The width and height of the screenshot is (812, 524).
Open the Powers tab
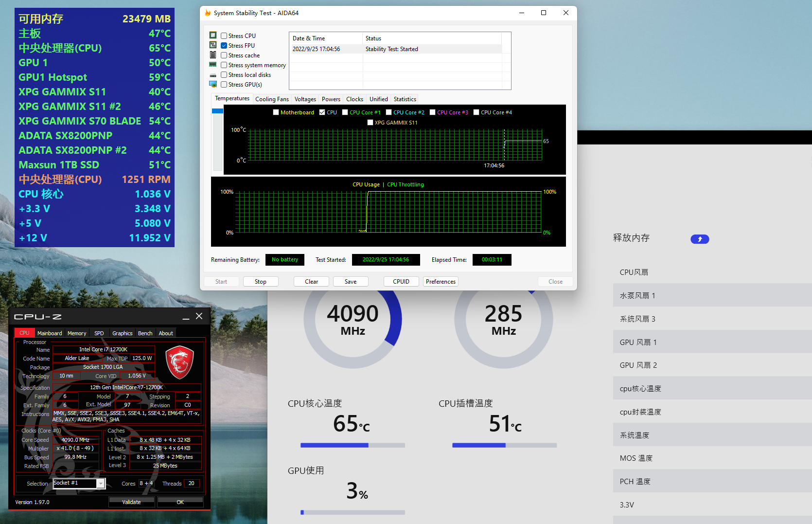pos(331,99)
